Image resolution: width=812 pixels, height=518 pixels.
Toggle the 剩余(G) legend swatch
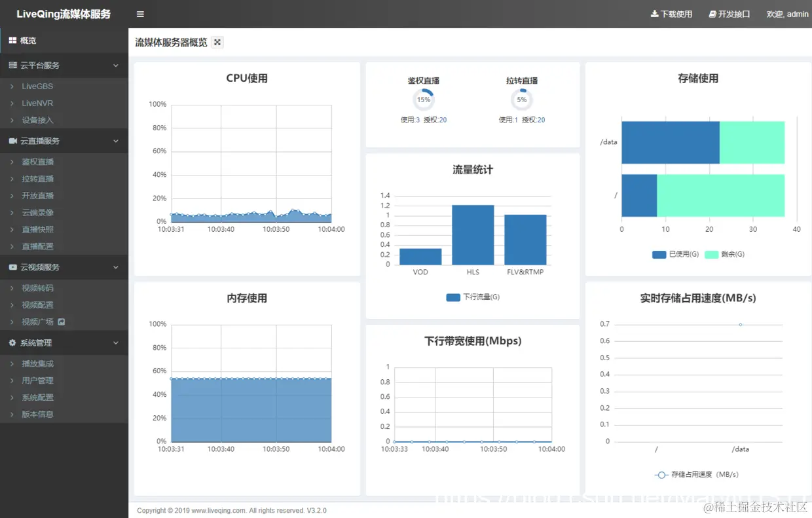711,254
